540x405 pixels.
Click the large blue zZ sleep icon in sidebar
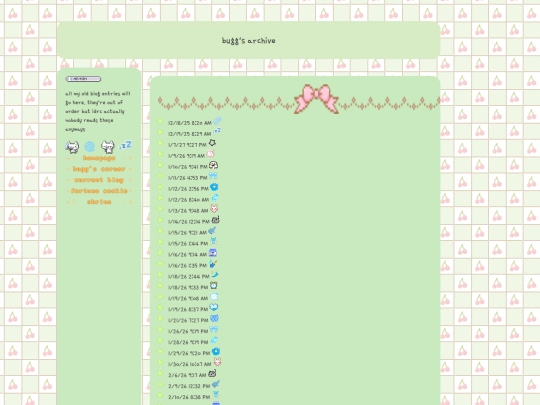pyautogui.click(x=126, y=145)
